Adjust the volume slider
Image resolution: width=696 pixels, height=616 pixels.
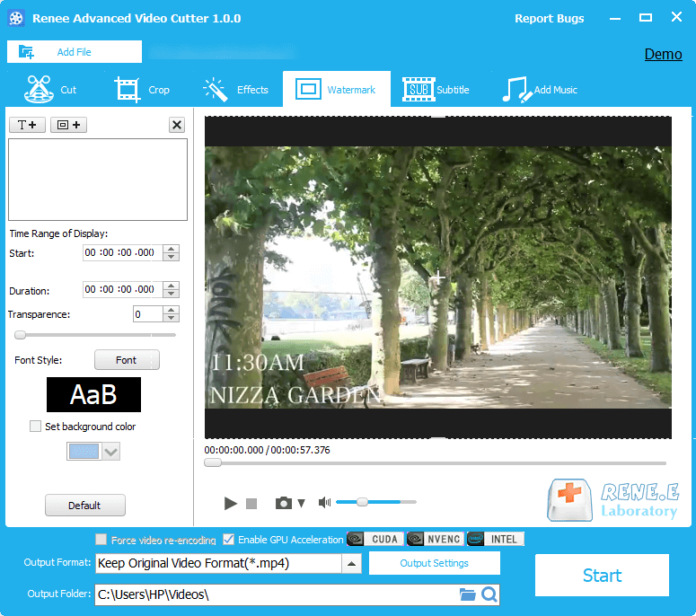coord(376,502)
